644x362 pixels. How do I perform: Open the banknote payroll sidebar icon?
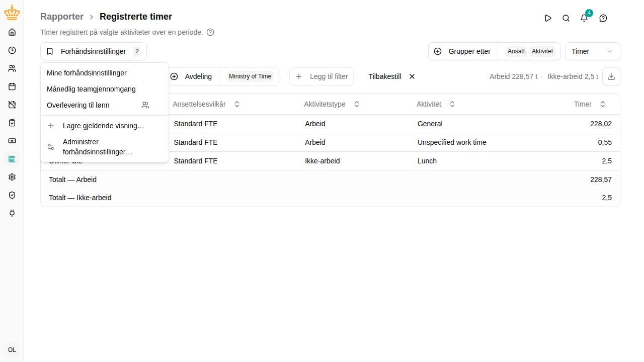[x=12, y=141]
